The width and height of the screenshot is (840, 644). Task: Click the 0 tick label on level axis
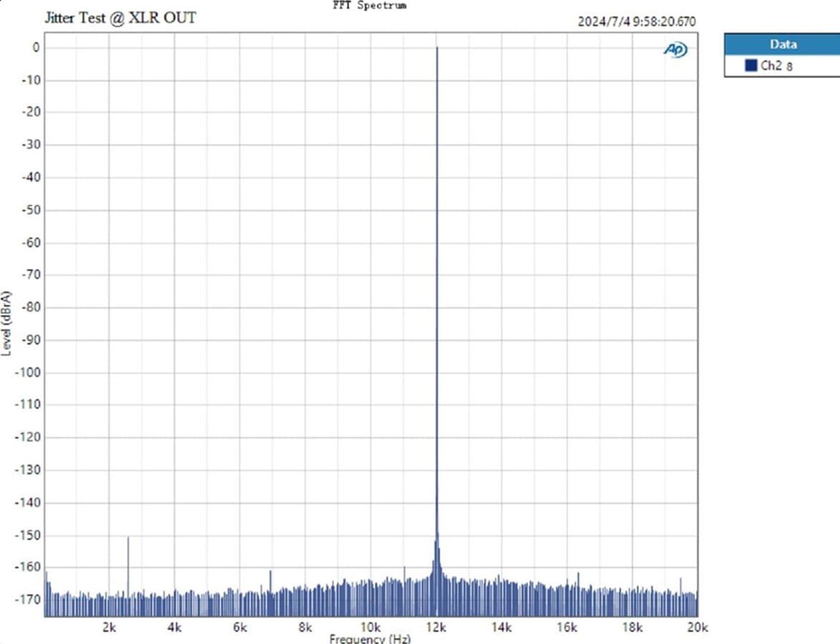[x=36, y=48]
